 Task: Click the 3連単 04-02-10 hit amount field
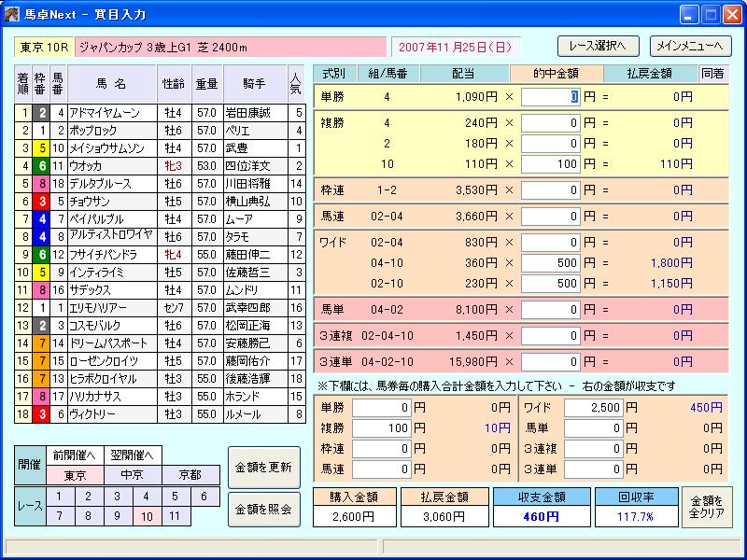coord(550,361)
